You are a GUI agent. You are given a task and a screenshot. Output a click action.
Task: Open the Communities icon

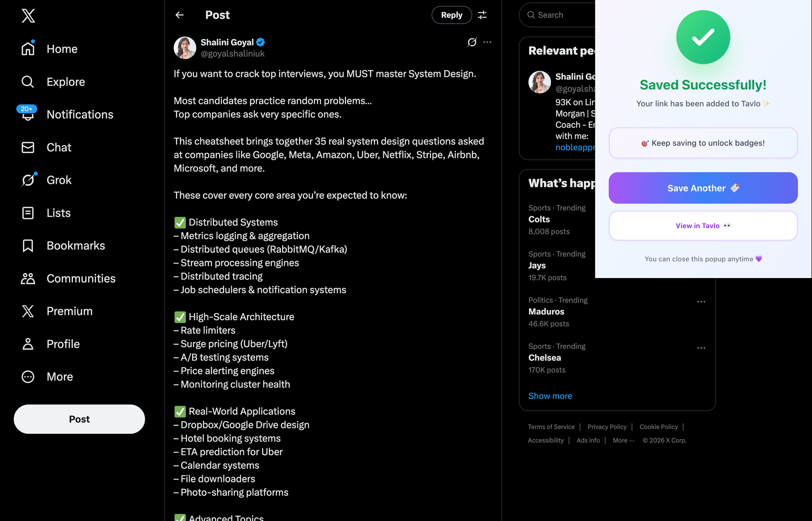(x=27, y=278)
